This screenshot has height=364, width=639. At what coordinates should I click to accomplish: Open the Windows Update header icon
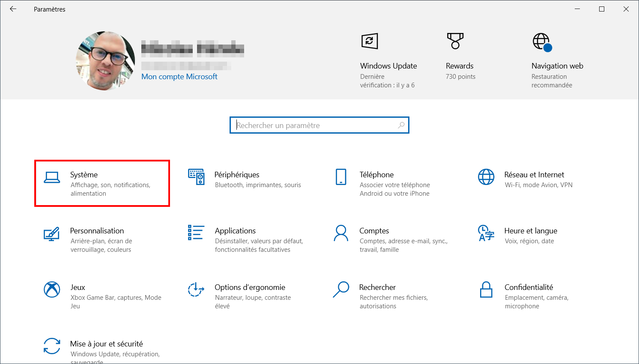click(x=370, y=41)
